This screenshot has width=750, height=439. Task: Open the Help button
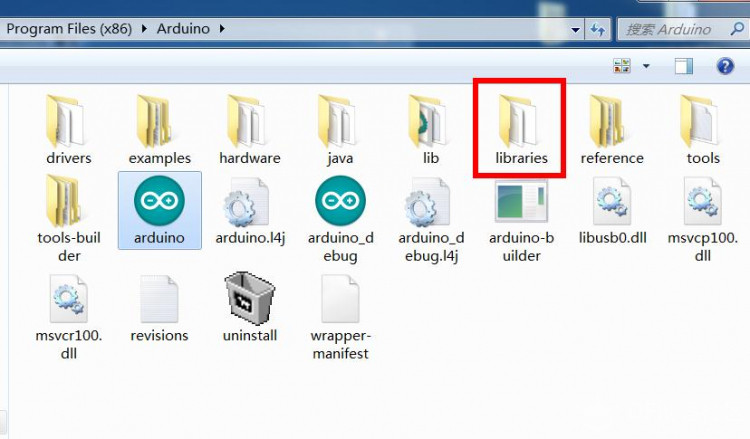click(x=725, y=66)
